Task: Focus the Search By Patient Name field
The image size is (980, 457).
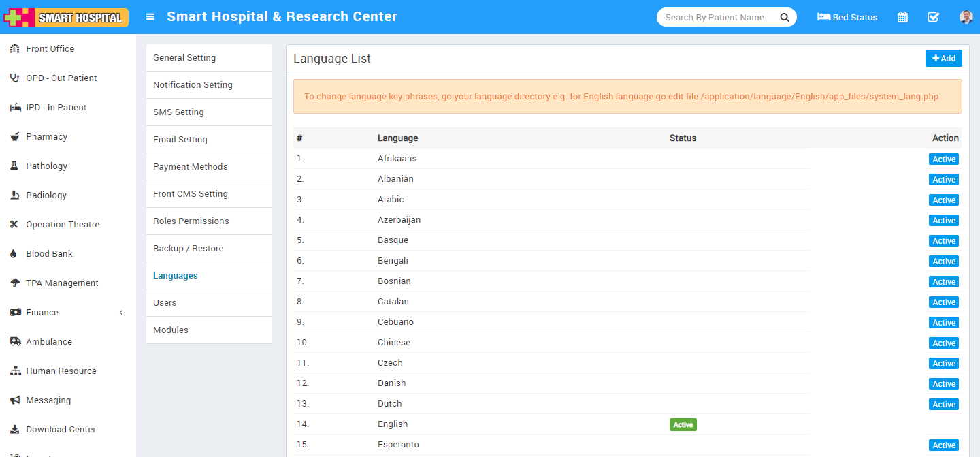Action: 715,17
